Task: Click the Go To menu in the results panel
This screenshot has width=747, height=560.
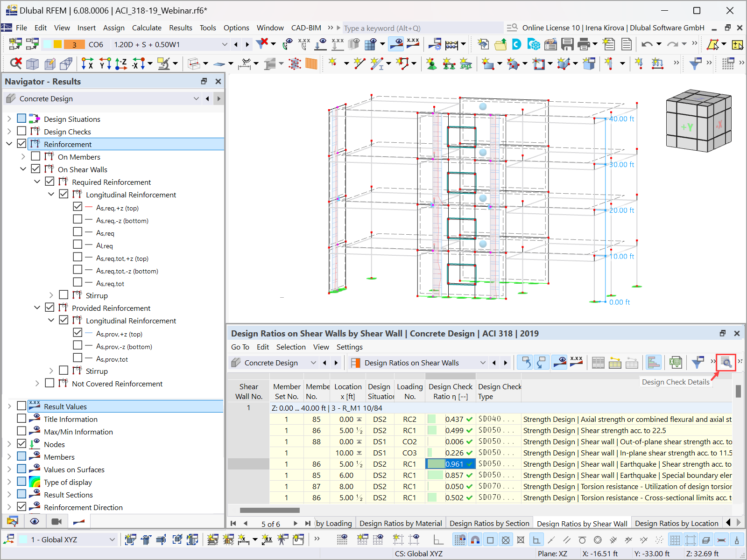Action: click(240, 347)
